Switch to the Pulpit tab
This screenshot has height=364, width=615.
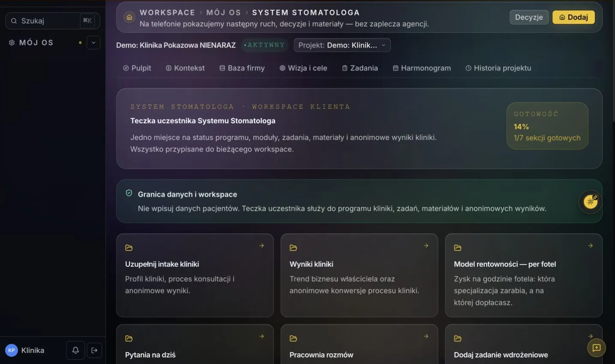[137, 68]
